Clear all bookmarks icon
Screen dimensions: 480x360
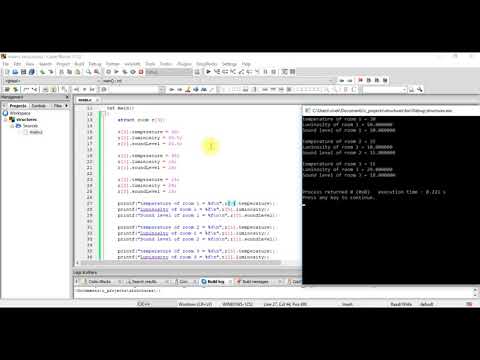coord(385,80)
